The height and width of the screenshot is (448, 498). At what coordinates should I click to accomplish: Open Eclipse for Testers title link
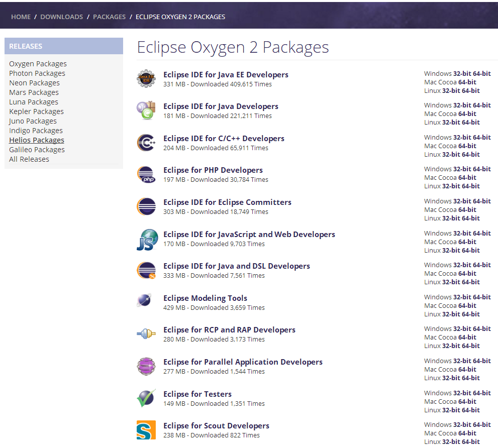tap(197, 394)
